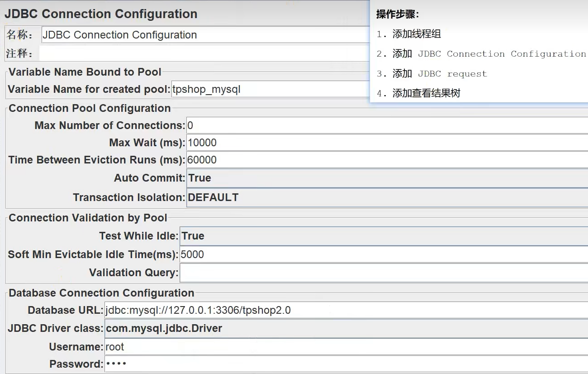This screenshot has height=374, width=588.
Task: Open the JDBC Driver class dropdown
Action: (317, 328)
